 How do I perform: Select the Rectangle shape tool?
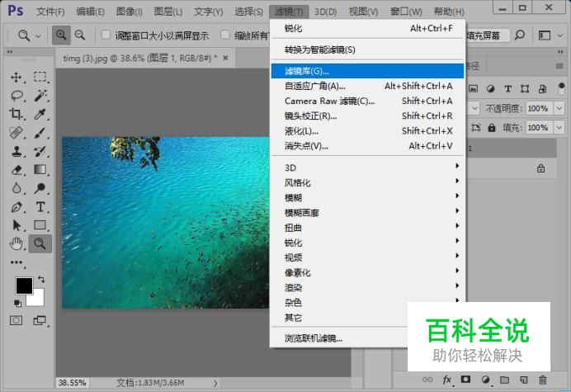(x=40, y=225)
